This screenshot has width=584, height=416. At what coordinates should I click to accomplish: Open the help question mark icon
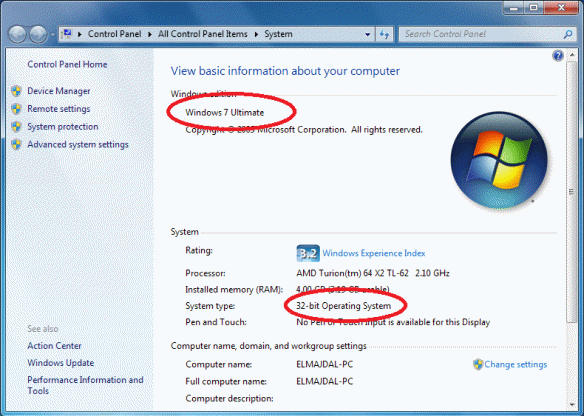click(558, 56)
